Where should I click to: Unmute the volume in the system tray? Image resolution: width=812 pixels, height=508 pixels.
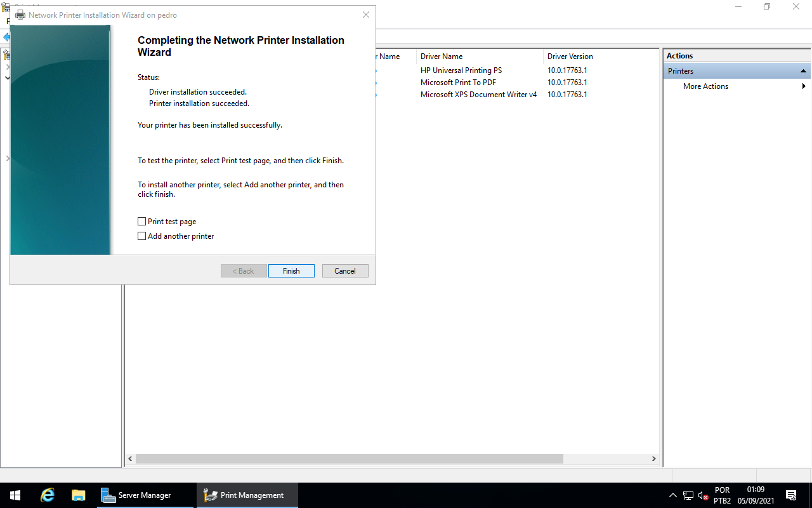[x=703, y=495]
